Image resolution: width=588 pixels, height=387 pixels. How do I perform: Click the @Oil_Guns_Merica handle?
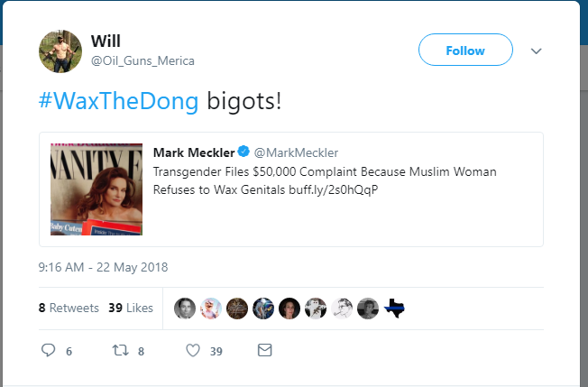click(142, 60)
